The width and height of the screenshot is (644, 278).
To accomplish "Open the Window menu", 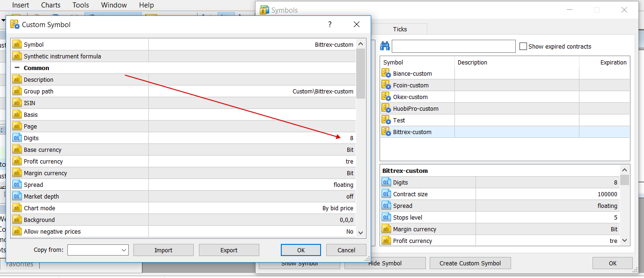I will (x=114, y=5).
